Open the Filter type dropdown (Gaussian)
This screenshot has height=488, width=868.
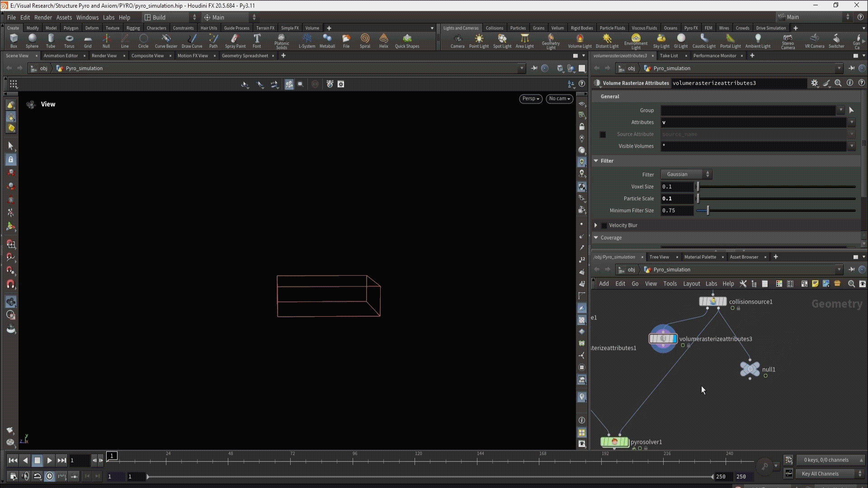pyautogui.click(x=686, y=174)
